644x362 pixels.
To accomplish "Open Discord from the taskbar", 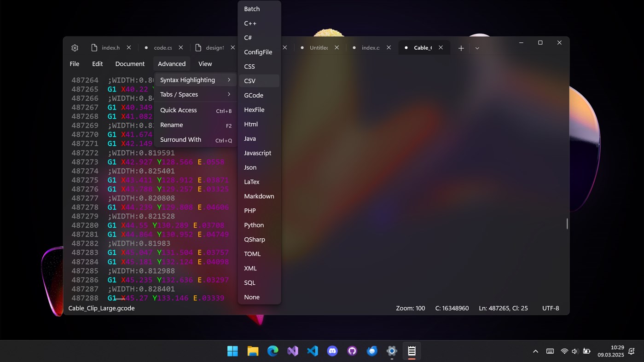I will (x=332, y=351).
